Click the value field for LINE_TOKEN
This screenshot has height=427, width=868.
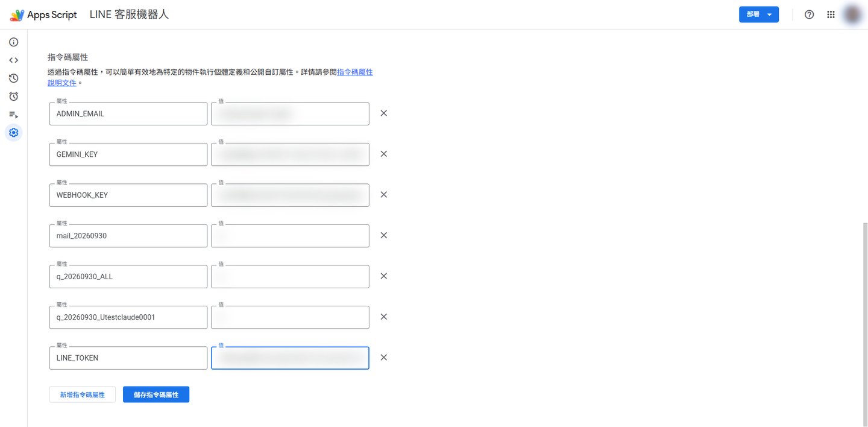(x=290, y=358)
